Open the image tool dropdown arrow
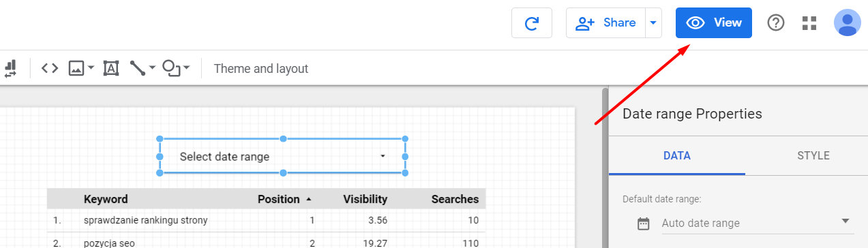Image resolution: width=868 pixels, height=248 pixels. pyautogui.click(x=91, y=68)
